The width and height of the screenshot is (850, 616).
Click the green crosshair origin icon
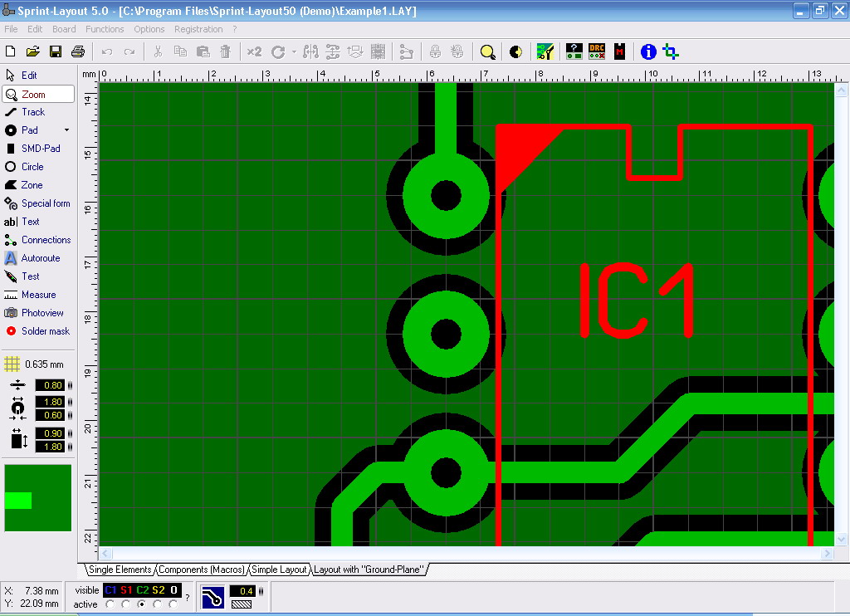pyautogui.click(x=671, y=52)
